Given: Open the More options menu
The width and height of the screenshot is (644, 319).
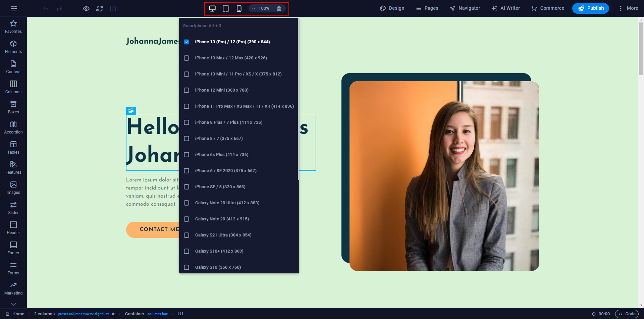Looking at the screenshot, I should click(x=628, y=8).
